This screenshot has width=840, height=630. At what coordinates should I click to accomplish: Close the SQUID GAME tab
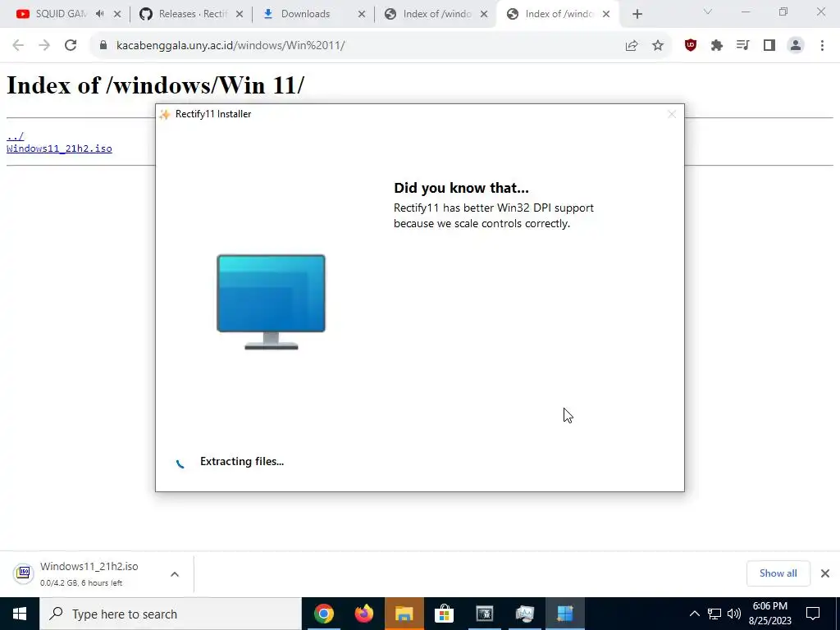coord(117,14)
